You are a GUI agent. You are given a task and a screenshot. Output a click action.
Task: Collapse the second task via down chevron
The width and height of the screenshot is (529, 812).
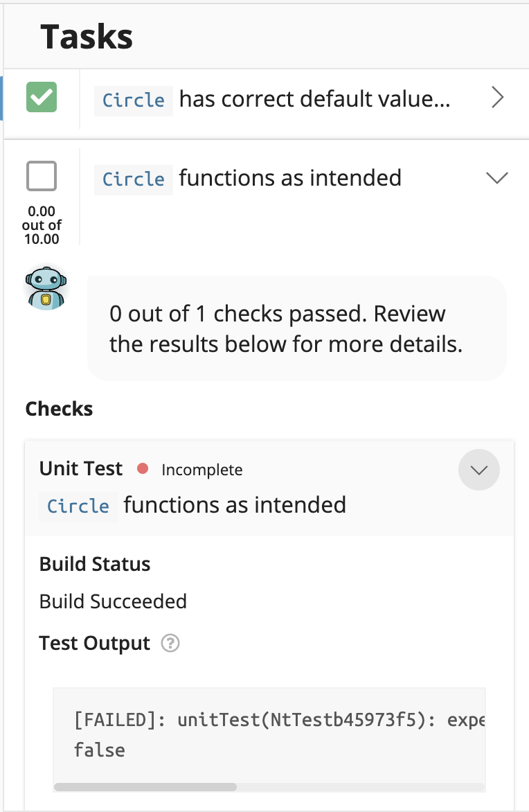point(496,177)
